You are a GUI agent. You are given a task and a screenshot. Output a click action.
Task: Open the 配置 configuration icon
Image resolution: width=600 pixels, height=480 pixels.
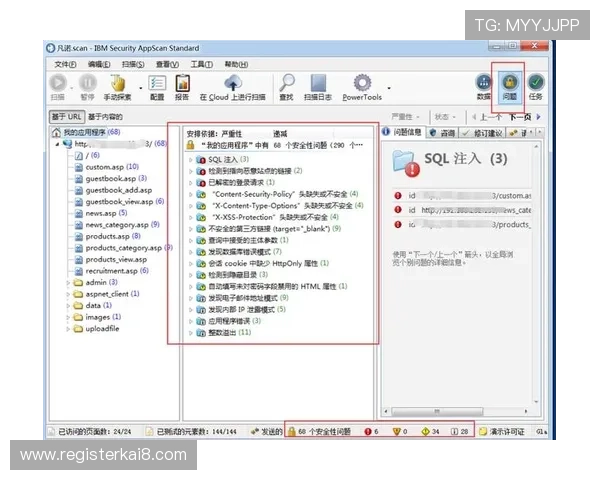(x=157, y=83)
